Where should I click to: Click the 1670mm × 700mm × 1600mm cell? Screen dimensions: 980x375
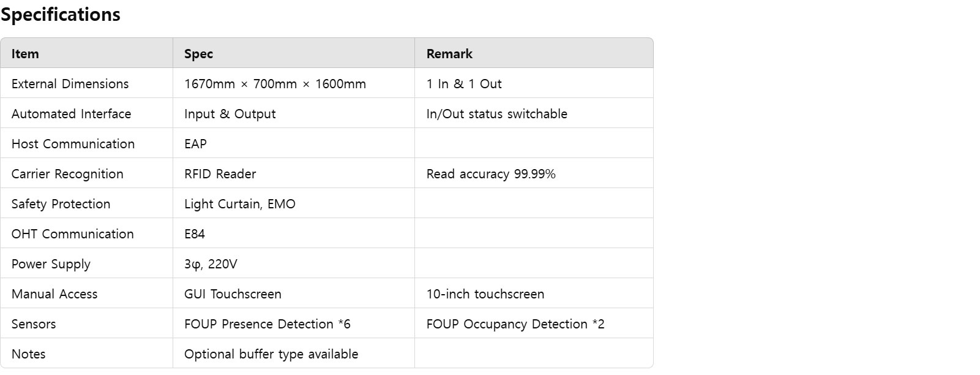coord(294,83)
